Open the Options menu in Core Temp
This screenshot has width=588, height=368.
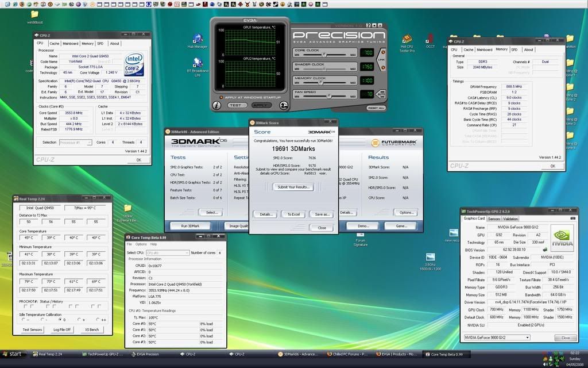pyautogui.click(x=141, y=244)
